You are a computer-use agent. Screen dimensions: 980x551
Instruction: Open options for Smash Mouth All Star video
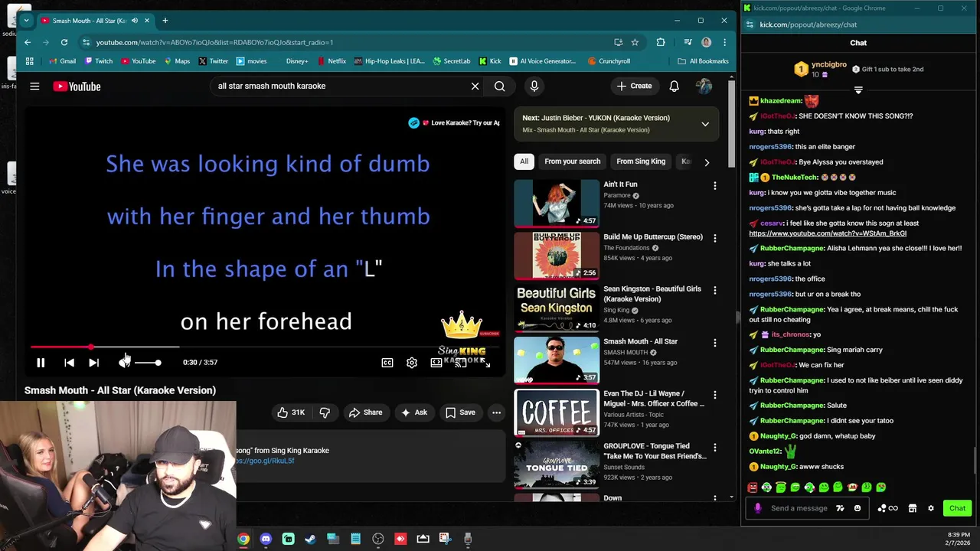(714, 343)
